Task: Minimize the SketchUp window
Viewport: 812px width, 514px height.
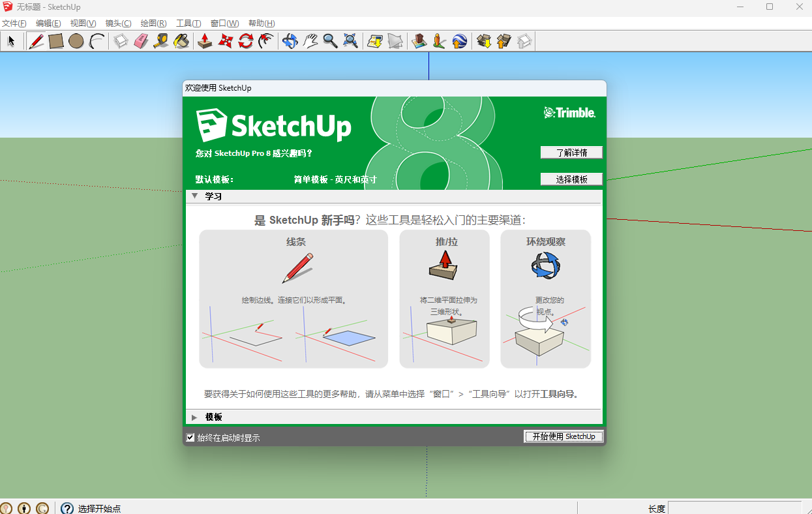Action: [x=740, y=7]
